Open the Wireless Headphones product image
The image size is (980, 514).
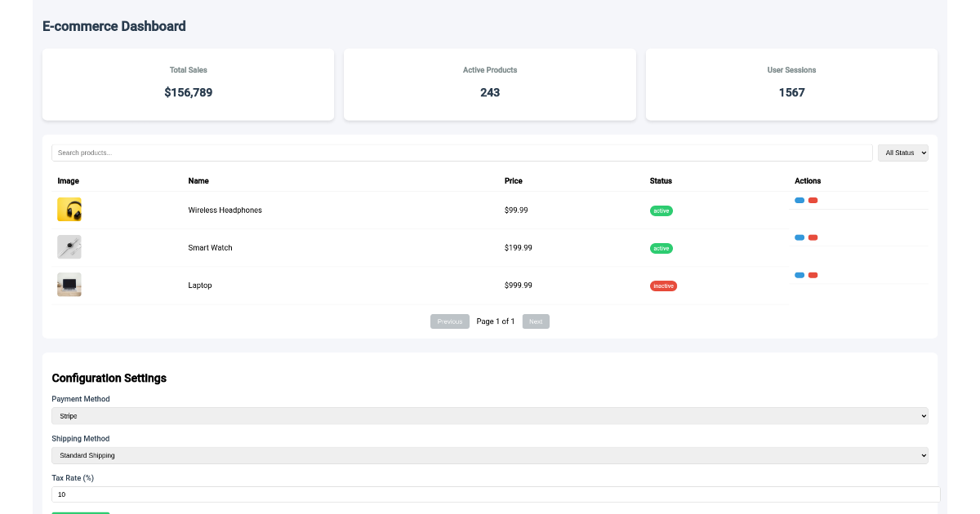point(69,209)
